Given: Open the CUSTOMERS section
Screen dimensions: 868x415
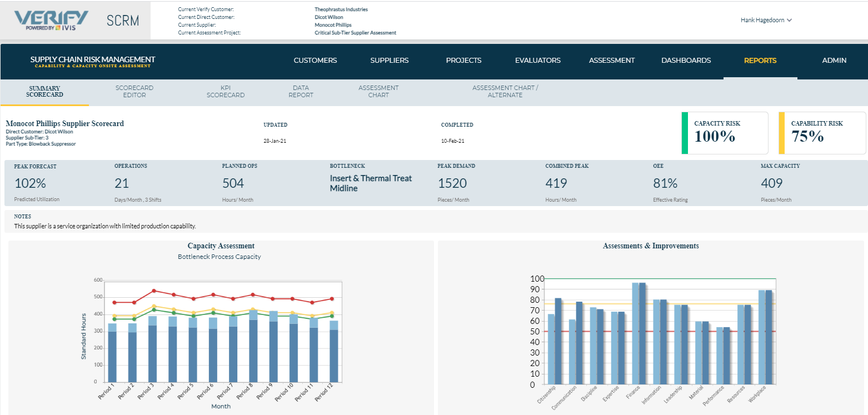Looking at the screenshot, I should [315, 60].
